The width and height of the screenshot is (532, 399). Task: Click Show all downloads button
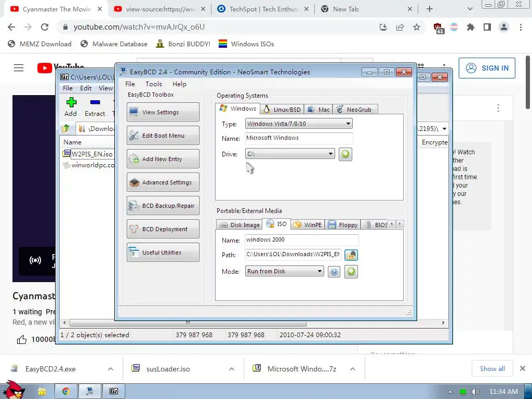[x=493, y=368]
